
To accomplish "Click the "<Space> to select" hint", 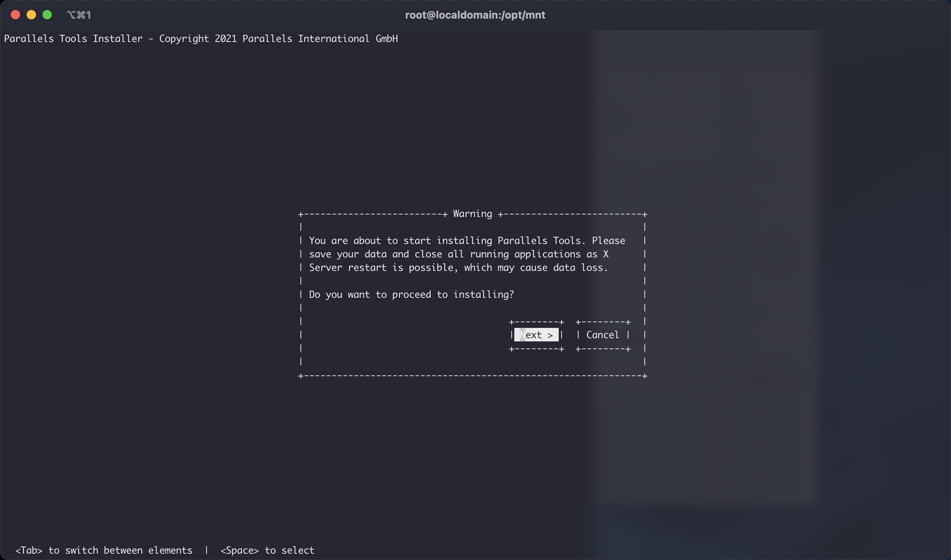I will (x=267, y=550).
